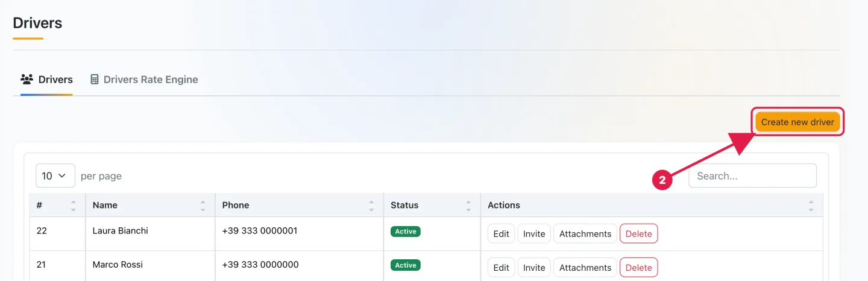
Task: Delete driver Laura Bianchi
Action: [639, 234]
